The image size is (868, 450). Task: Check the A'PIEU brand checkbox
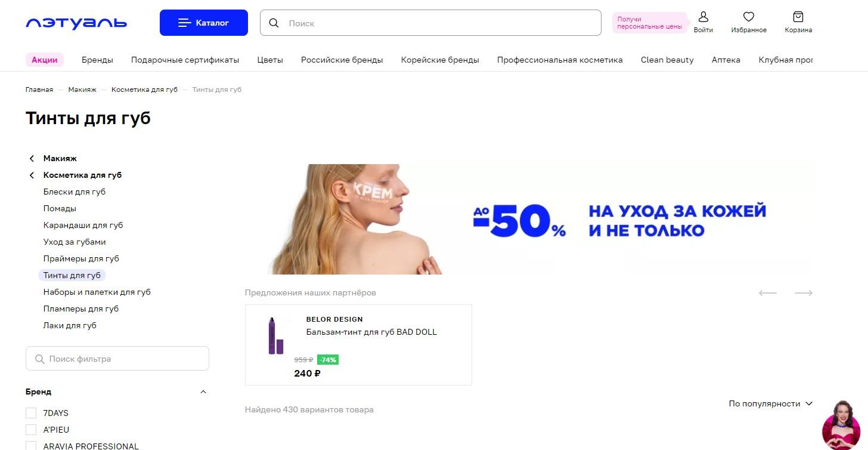[31, 430]
